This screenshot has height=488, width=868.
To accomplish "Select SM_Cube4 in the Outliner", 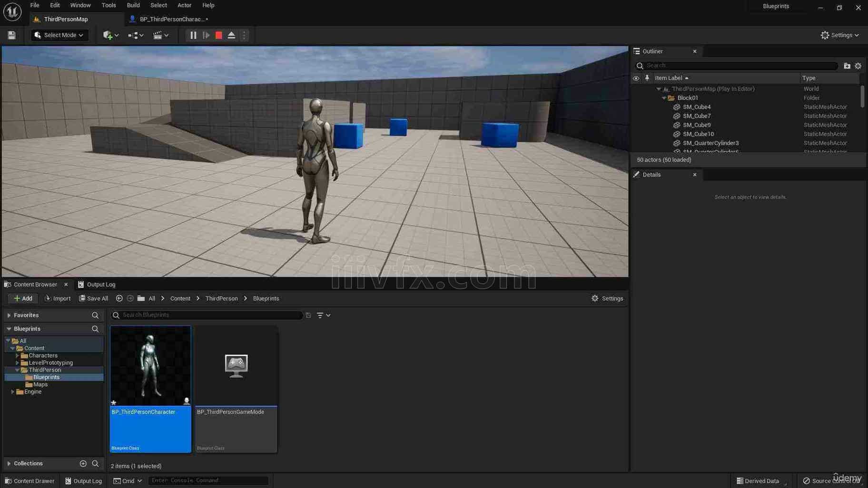I will click(697, 107).
